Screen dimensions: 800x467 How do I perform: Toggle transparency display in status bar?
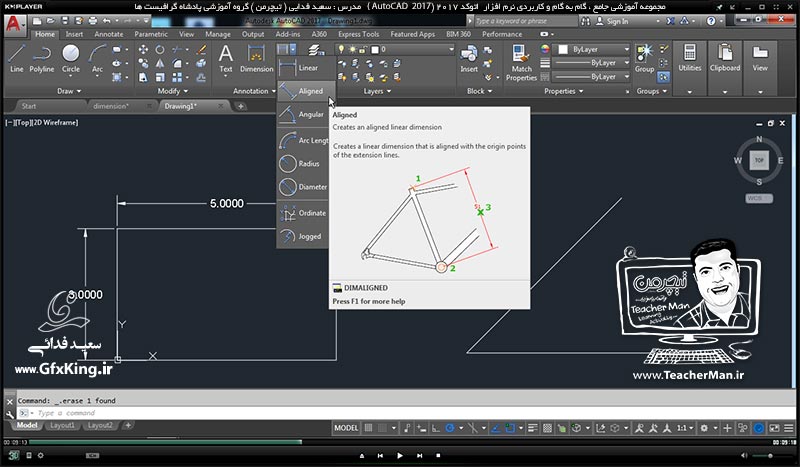(x=547, y=428)
